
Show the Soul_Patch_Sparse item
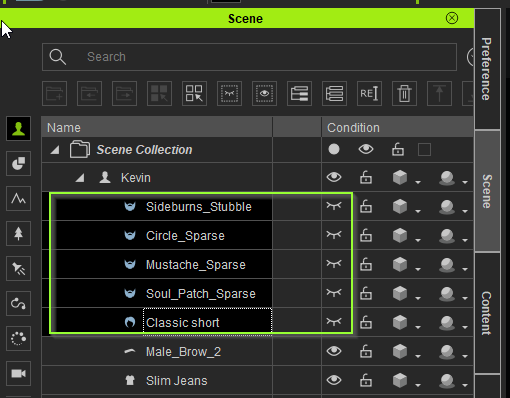click(x=334, y=293)
